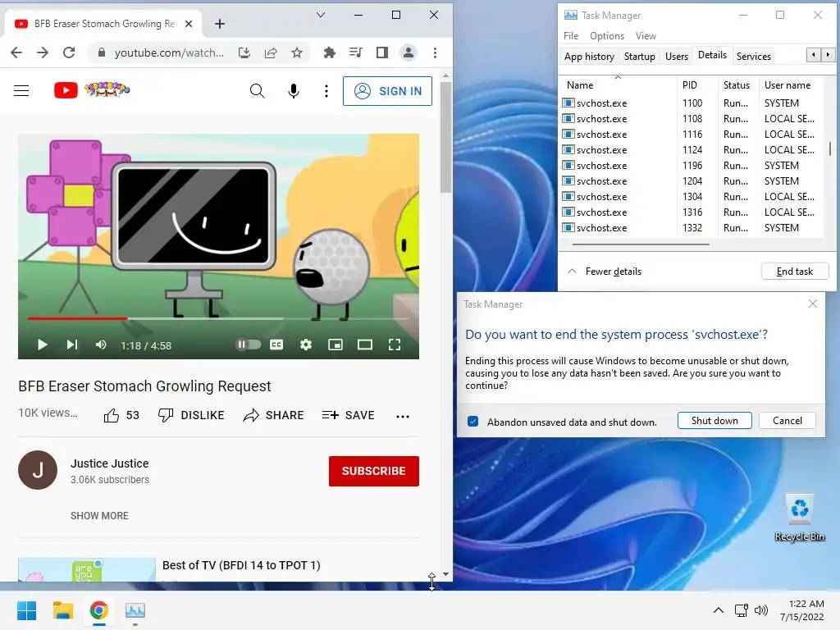Like the video with thumbs up
Screen dimensions: 840x630
click(121, 415)
